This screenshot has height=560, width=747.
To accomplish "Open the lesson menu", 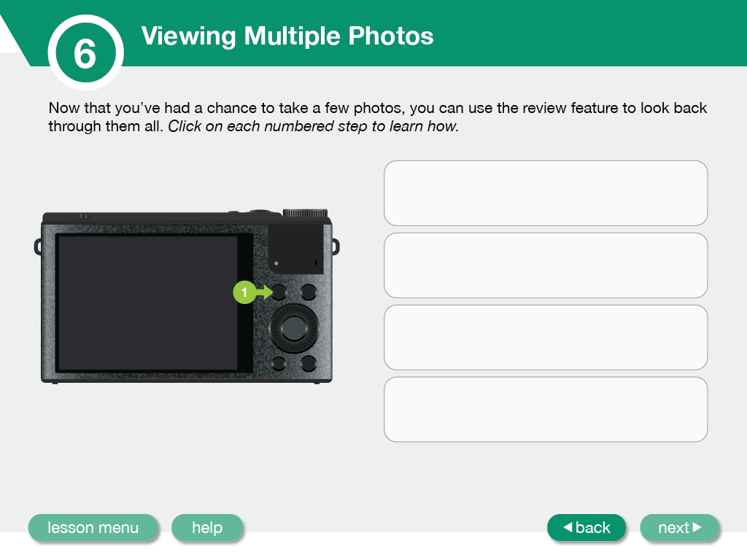I will [x=93, y=528].
